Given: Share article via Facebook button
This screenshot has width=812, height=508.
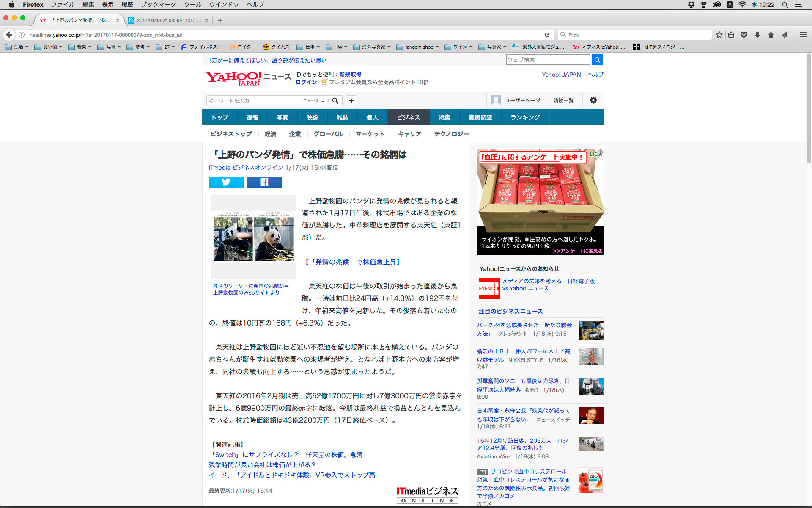Looking at the screenshot, I should click(264, 182).
